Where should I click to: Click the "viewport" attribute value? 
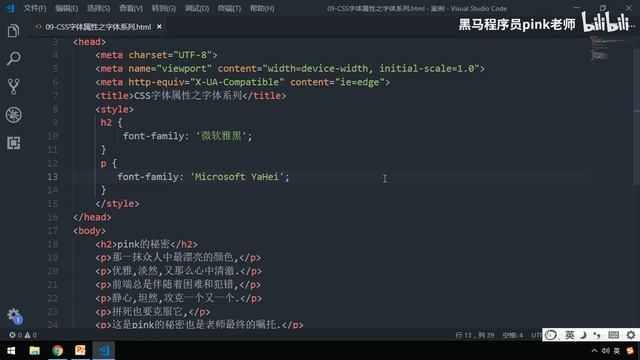184,69
